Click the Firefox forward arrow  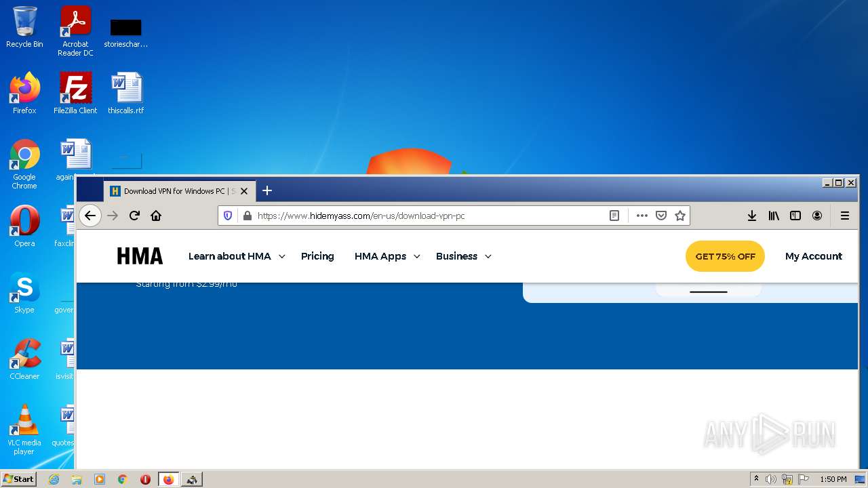113,216
